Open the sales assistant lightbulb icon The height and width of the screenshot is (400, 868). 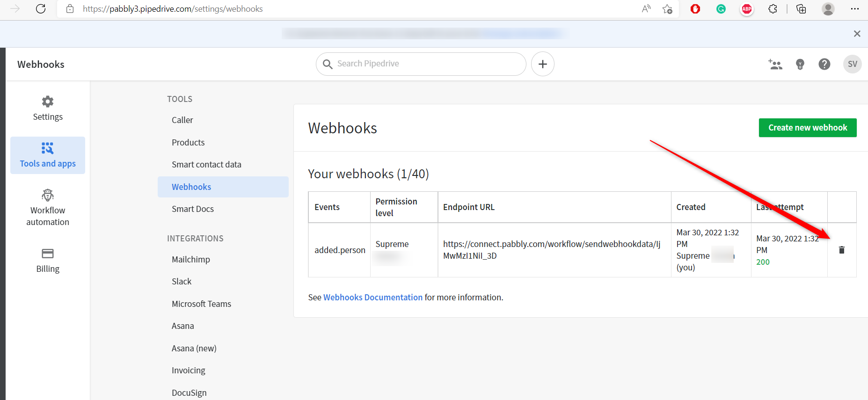[x=800, y=64]
